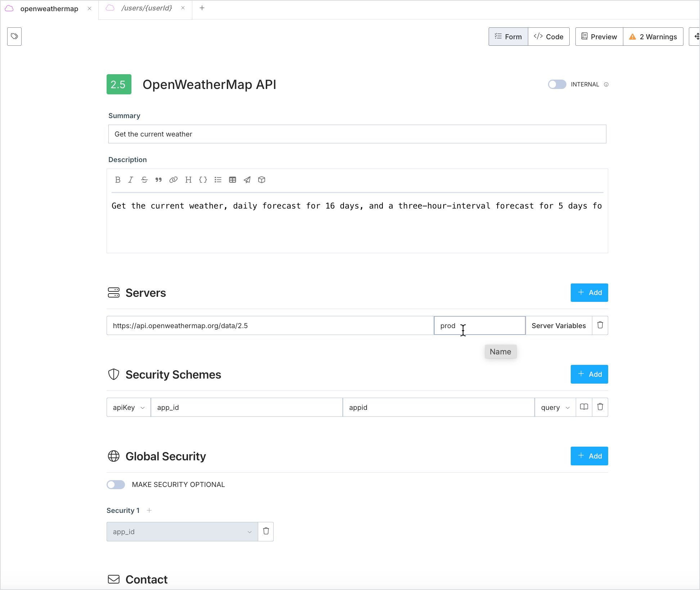700x590 pixels.
Task: Close the openweathermap tab
Action: (89, 9)
